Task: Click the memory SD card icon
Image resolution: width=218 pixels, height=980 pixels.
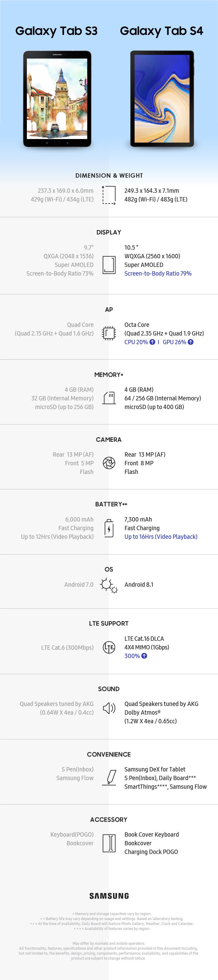Action: tap(109, 398)
